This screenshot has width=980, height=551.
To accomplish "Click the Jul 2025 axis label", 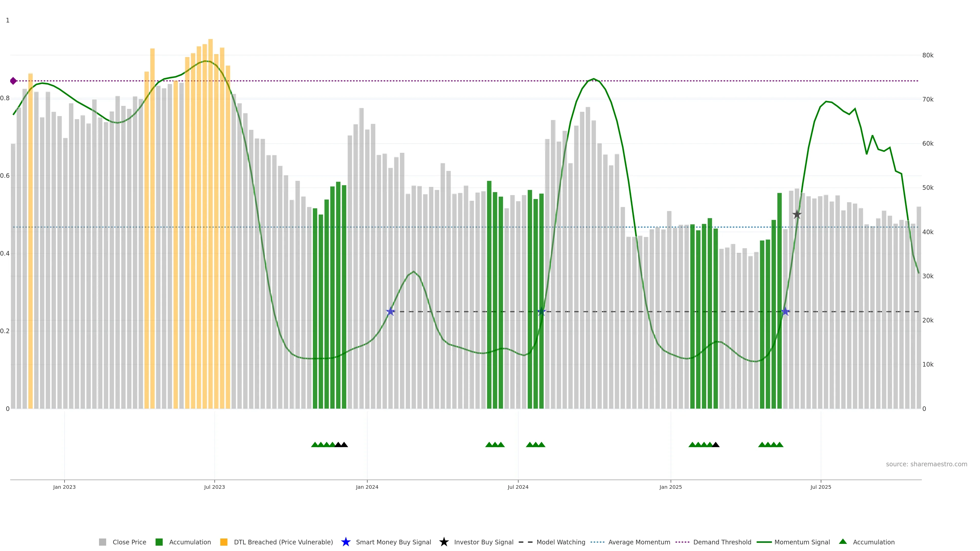I will [820, 487].
